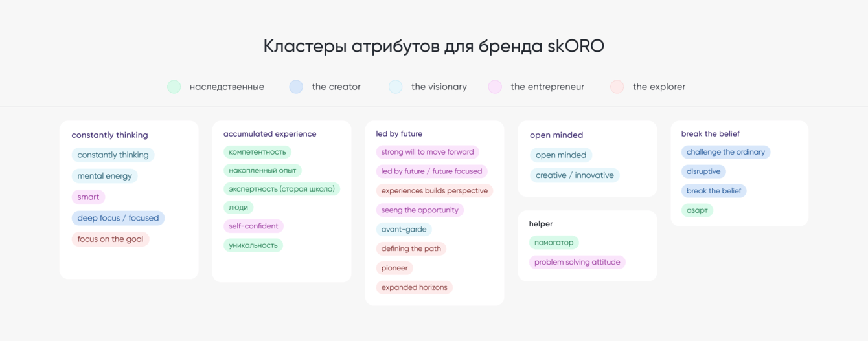This screenshot has width=868, height=341.
Task: Click the green наследственные legend circle
Action: click(x=174, y=87)
